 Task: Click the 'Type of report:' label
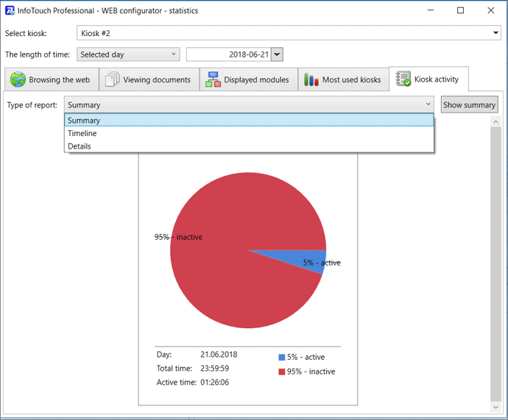point(32,105)
